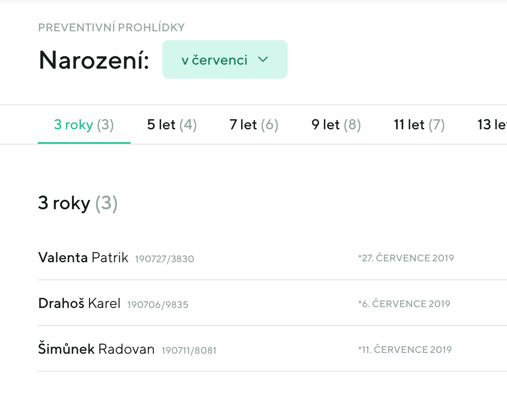Click the "3 roky (3)" section heading
This screenshot has height=420, width=507.
78,203
